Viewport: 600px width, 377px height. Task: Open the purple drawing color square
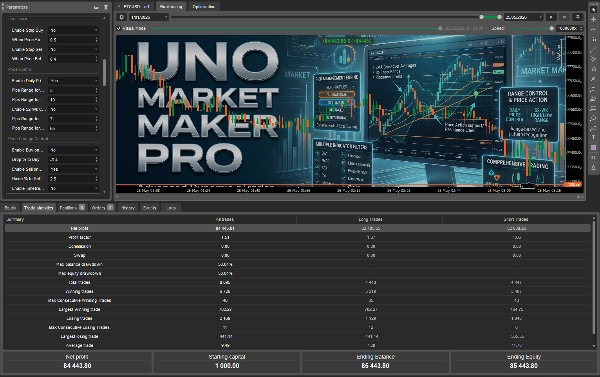click(x=593, y=147)
